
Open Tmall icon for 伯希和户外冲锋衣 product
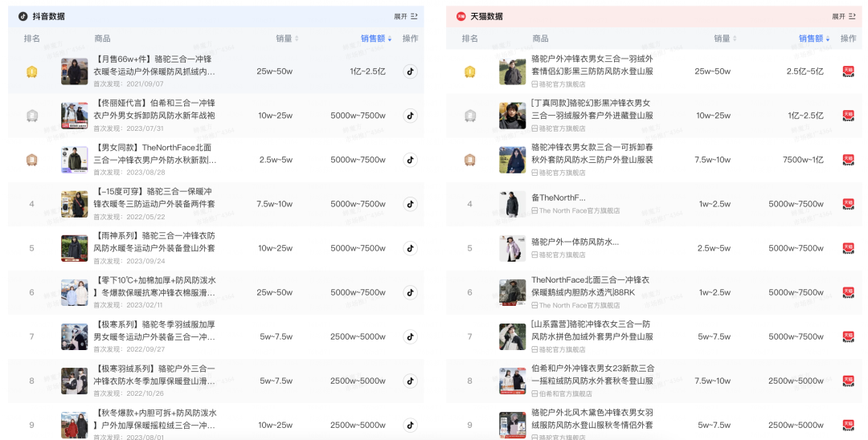point(848,381)
